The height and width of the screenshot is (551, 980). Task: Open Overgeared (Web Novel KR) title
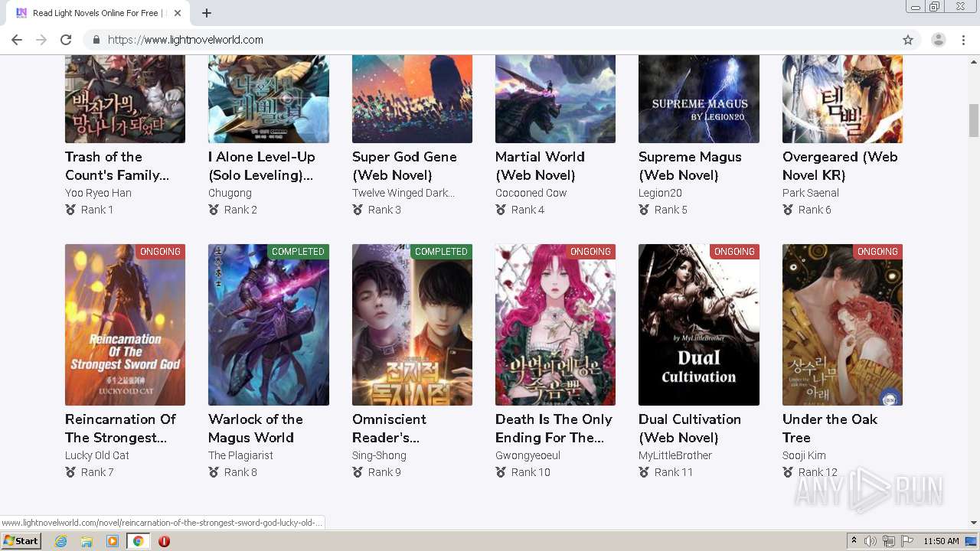click(x=840, y=166)
